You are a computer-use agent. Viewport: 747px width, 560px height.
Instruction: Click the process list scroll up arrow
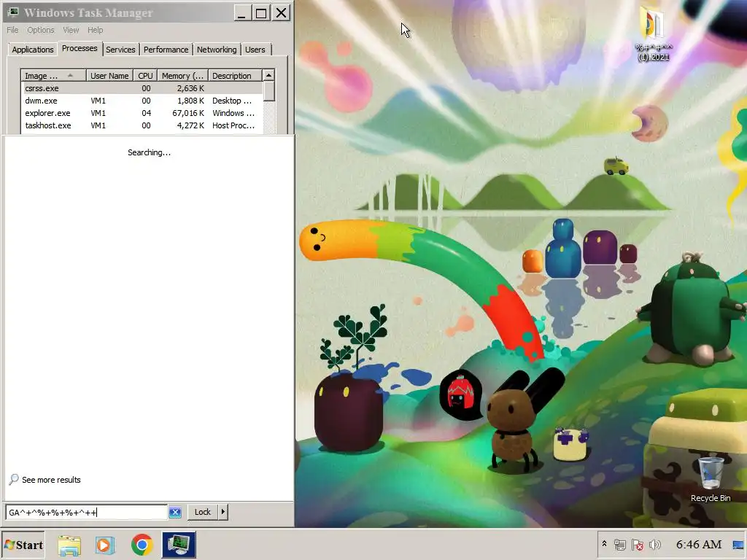268,75
